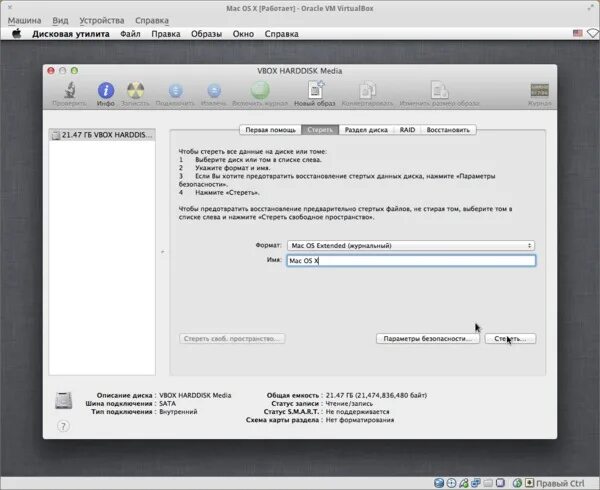The width and height of the screenshot is (600, 490).
Task: Select 21.47 ГБ VBOX HARDDISK in sidebar
Action: pos(102,135)
